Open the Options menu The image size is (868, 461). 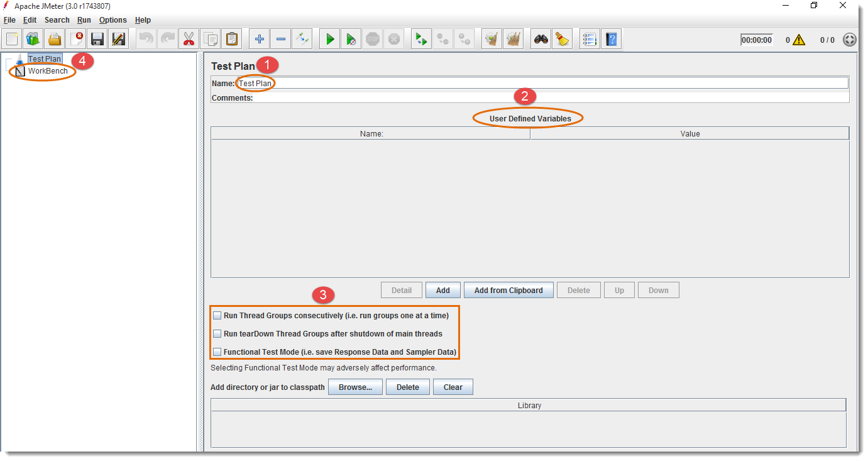coord(113,20)
